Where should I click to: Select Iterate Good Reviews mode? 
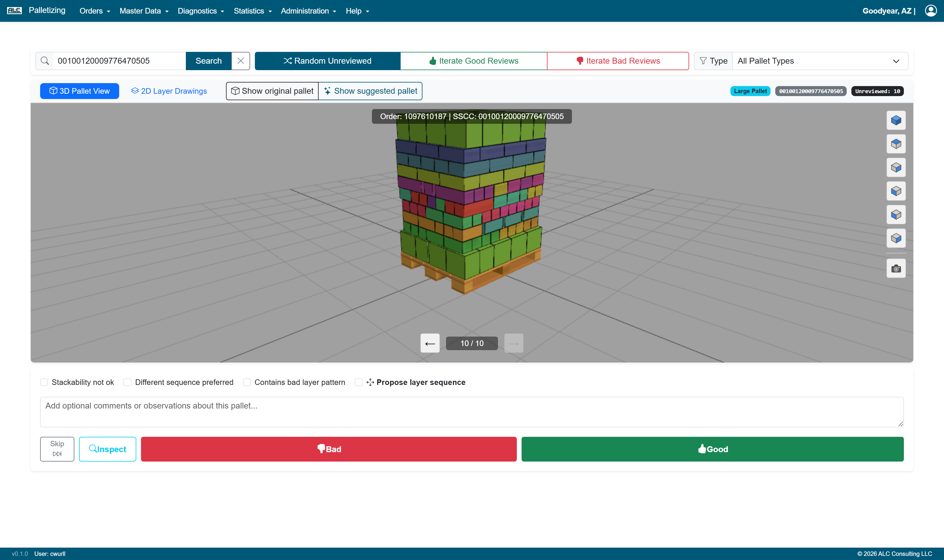point(473,61)
